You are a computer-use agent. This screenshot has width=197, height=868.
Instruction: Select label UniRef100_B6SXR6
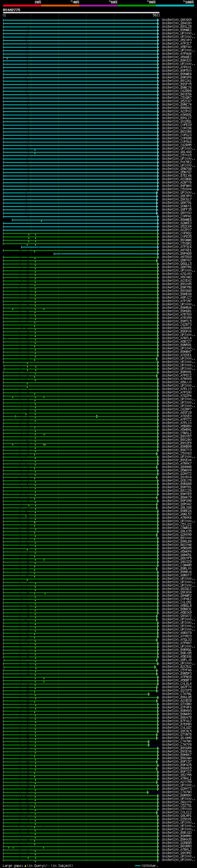[x=177, y=131]
